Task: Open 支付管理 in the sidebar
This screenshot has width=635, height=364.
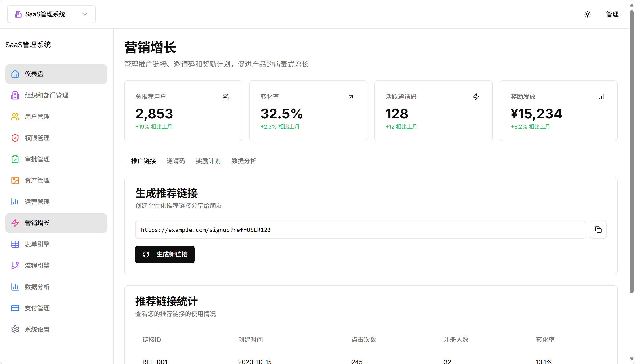Action: 56,308
